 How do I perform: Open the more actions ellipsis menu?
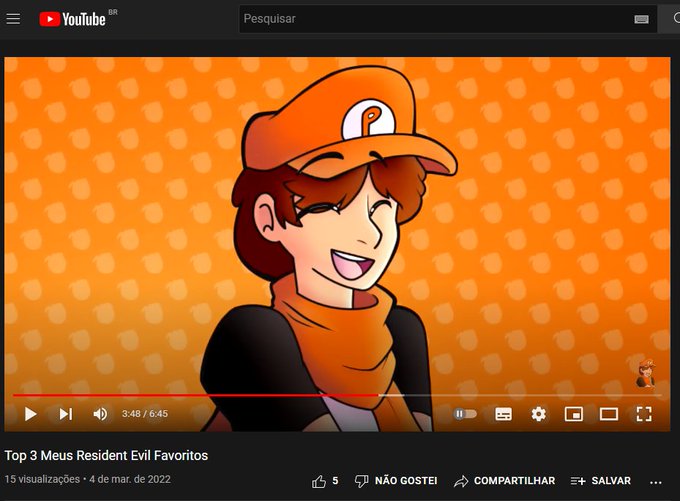[656, 482]
